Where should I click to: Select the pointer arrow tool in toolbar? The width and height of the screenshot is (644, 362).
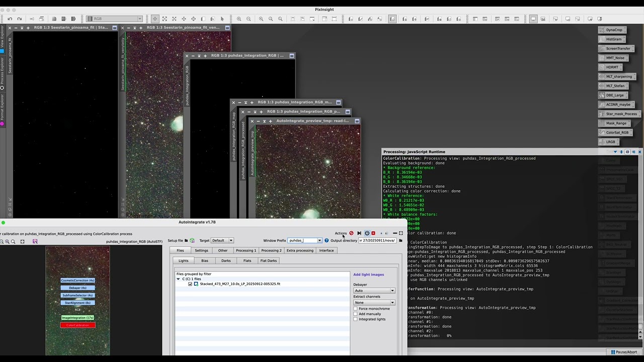coord(222,19)
